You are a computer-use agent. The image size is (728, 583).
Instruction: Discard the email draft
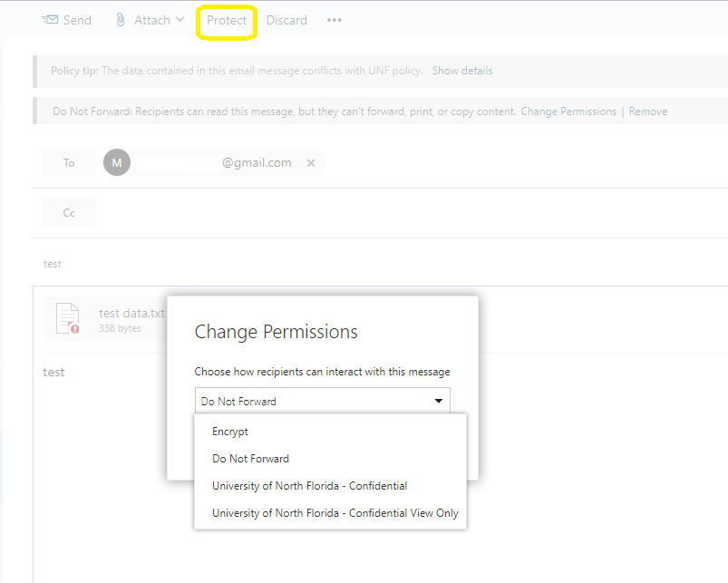click(286, 21)
